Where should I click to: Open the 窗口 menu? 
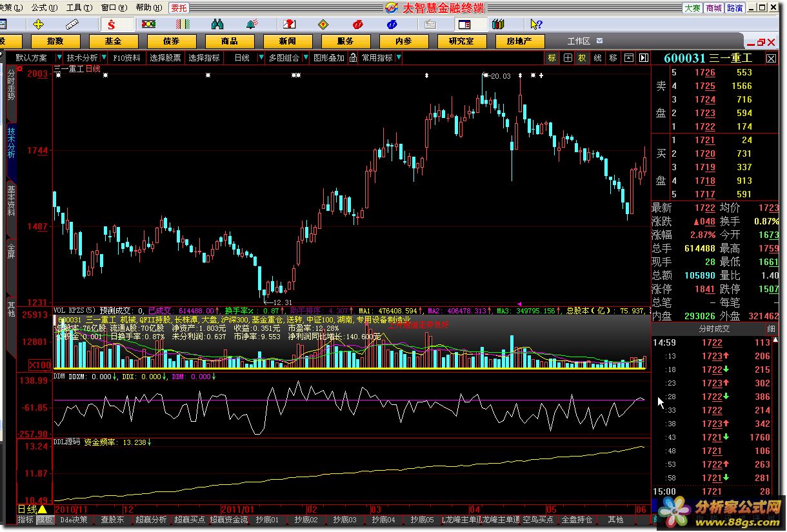pyautogui.click(x=113, y=8)
